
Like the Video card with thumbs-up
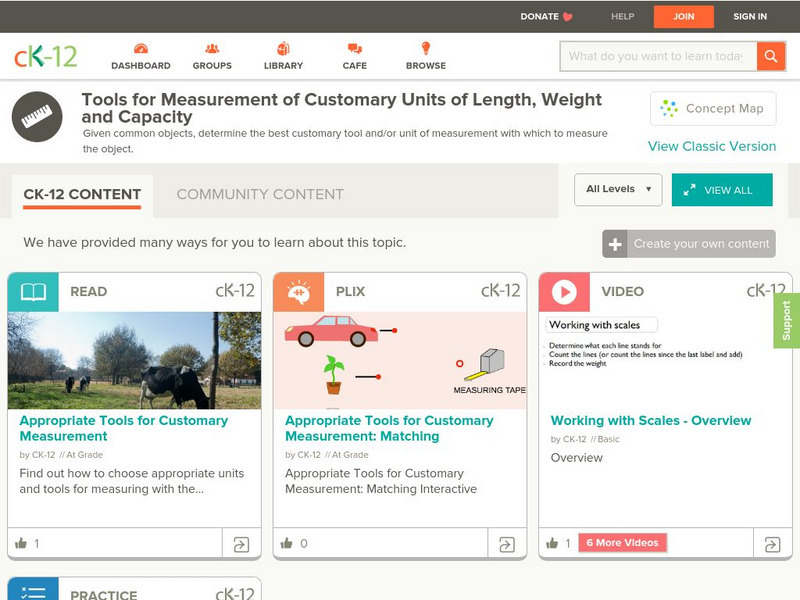pyautogui.click(x=552, y=543)
